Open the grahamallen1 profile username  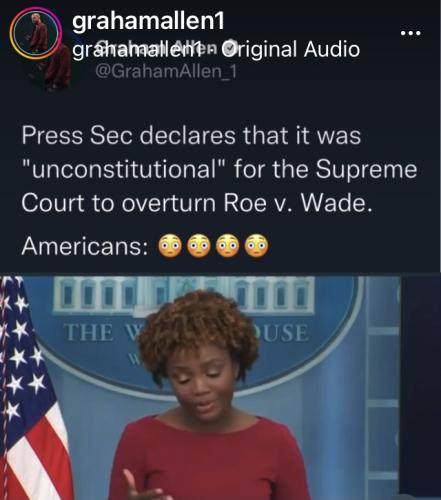click(x=148, y=21)
